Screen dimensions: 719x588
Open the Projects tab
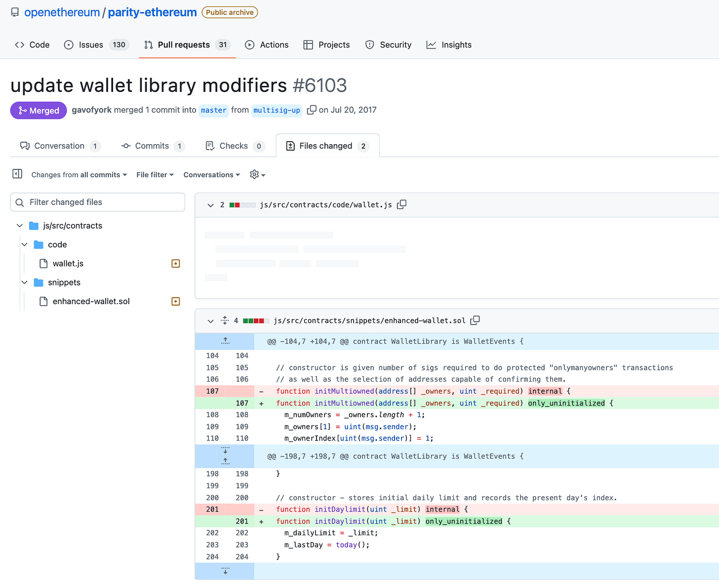click(x=326, y=45)
